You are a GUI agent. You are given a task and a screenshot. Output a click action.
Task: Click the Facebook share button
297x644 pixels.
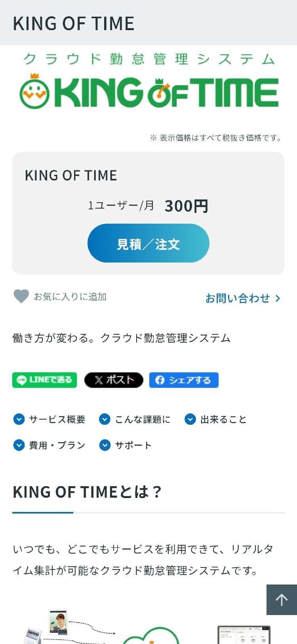click(184, 380)
